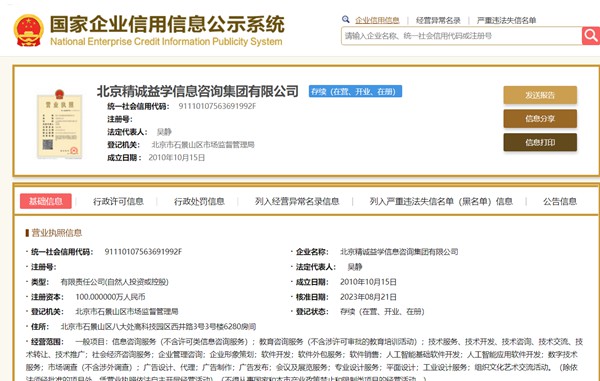This screenshot has height=381, width=600.
Task: Select the 经营异常名录 search category
Action: (438, 20)
